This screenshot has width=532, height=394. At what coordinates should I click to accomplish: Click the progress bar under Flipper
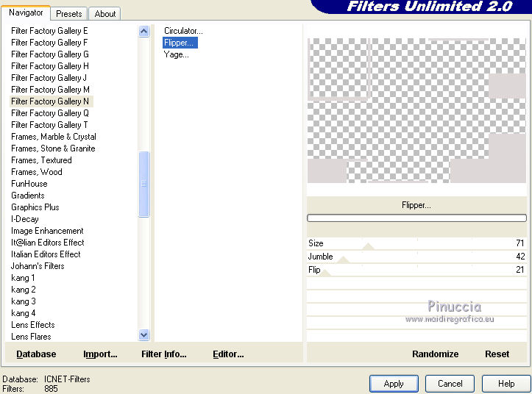pos(416,218)
